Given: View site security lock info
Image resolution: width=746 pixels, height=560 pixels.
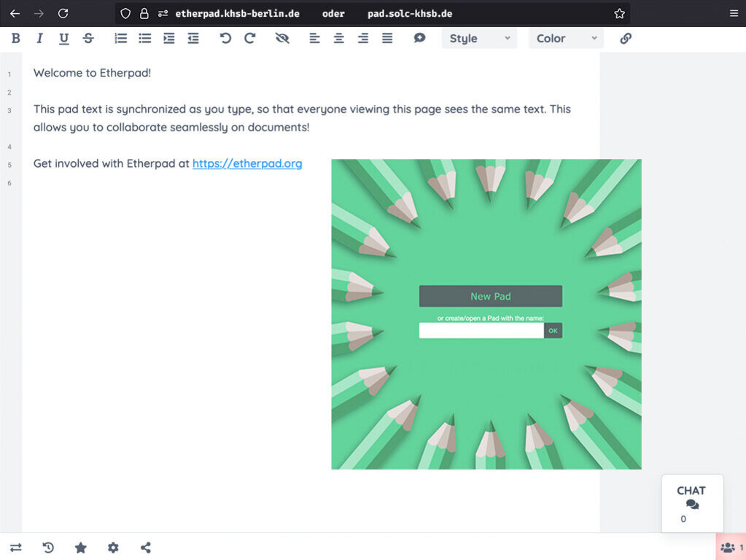Looking at the screenshot, I should 144,13.
